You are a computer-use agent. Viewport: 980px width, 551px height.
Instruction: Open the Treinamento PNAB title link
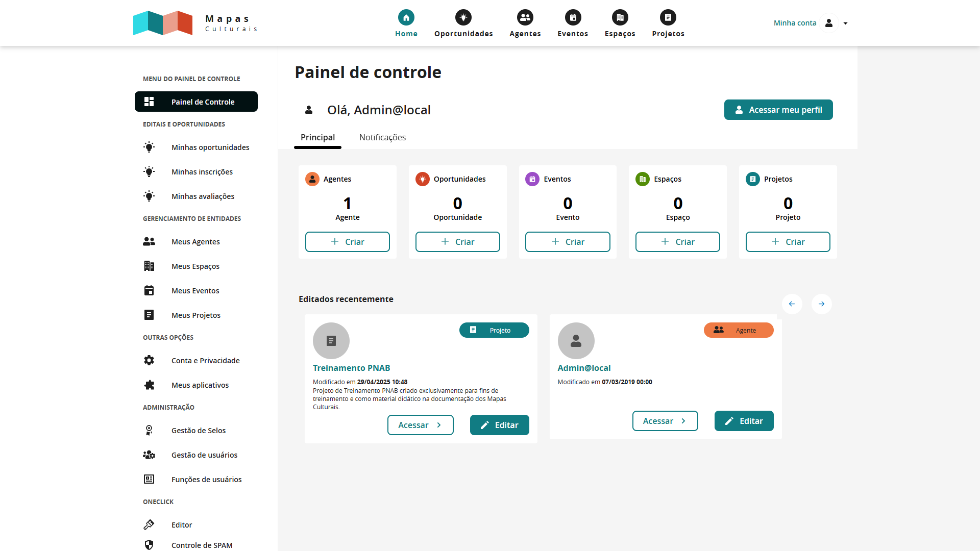(351, 368)
